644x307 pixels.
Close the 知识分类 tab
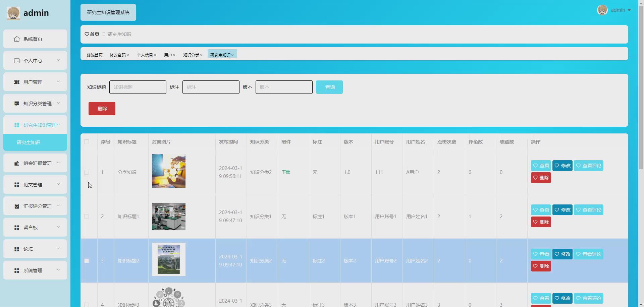coord(201,55)
